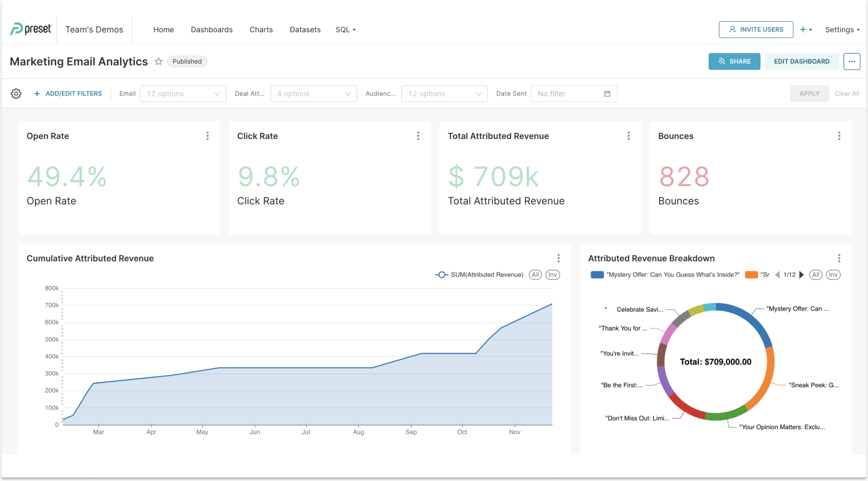
Task: Click Inv to invert the revenue legend
Action: [x=553, y=275]
